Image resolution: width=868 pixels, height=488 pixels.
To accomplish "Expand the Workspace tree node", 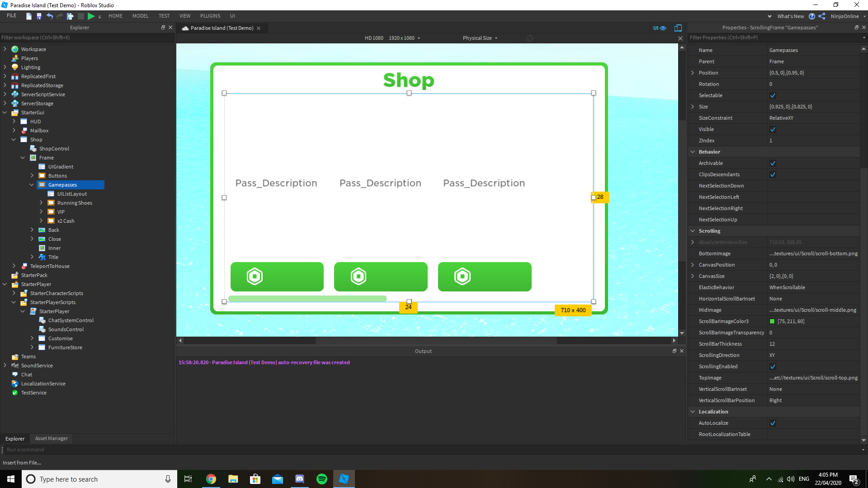I will click(x=5, y=49).
